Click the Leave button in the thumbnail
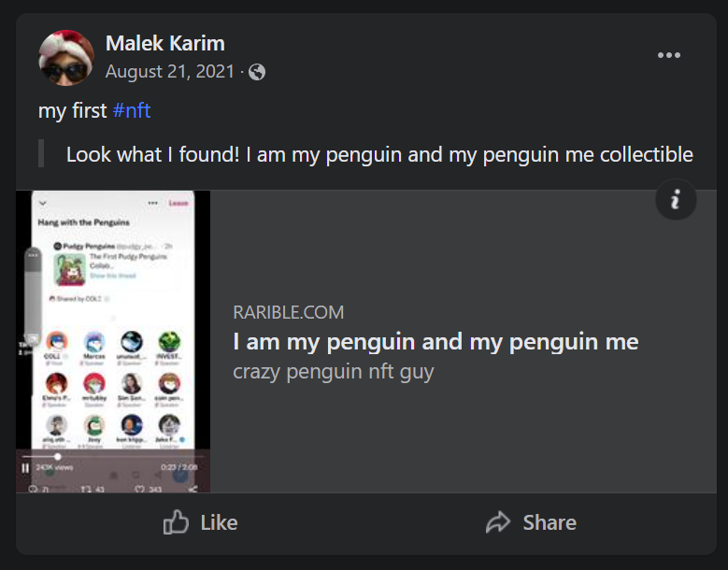728x570 pixels. point(178,203)
